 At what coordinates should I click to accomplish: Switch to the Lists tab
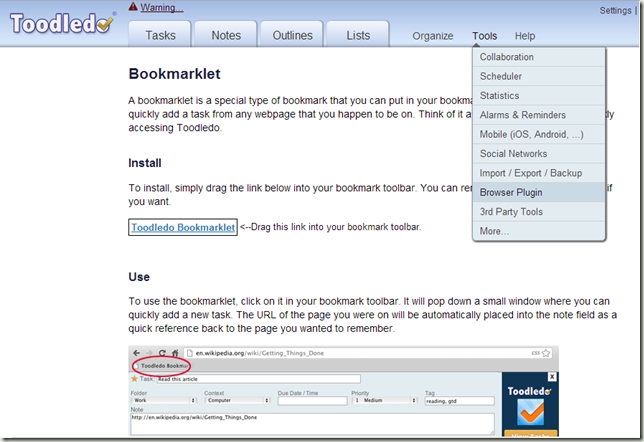click(358, 35)
